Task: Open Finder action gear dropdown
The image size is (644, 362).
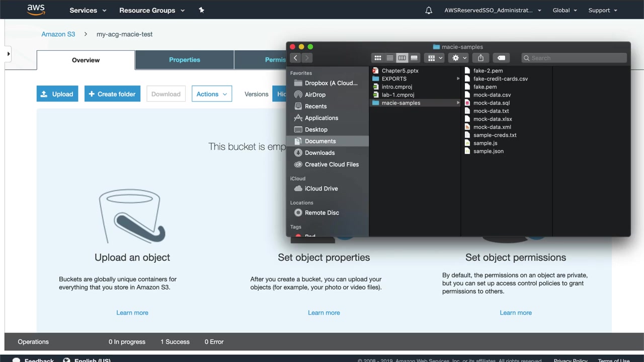Action: (459, 58)
